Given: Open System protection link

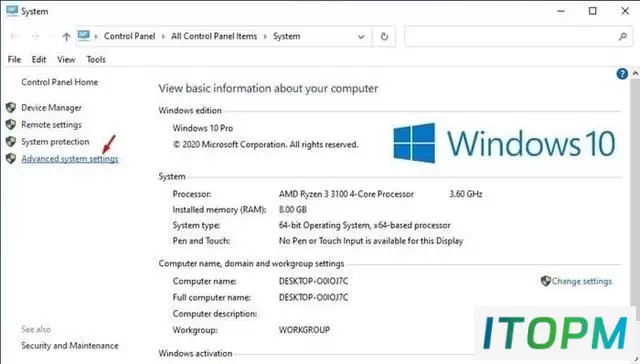Looking at the screenshot, I should tap(55, 142).
